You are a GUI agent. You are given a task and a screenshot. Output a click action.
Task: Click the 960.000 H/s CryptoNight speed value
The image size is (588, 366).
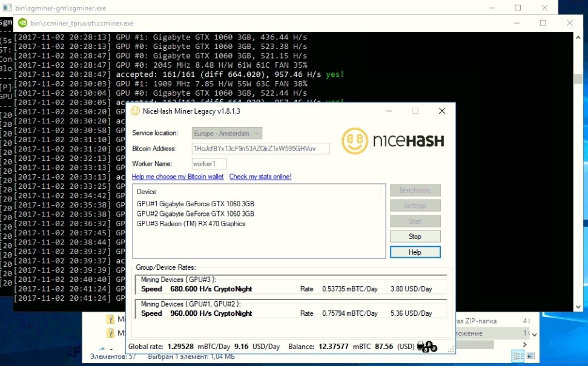pos(211,313)
